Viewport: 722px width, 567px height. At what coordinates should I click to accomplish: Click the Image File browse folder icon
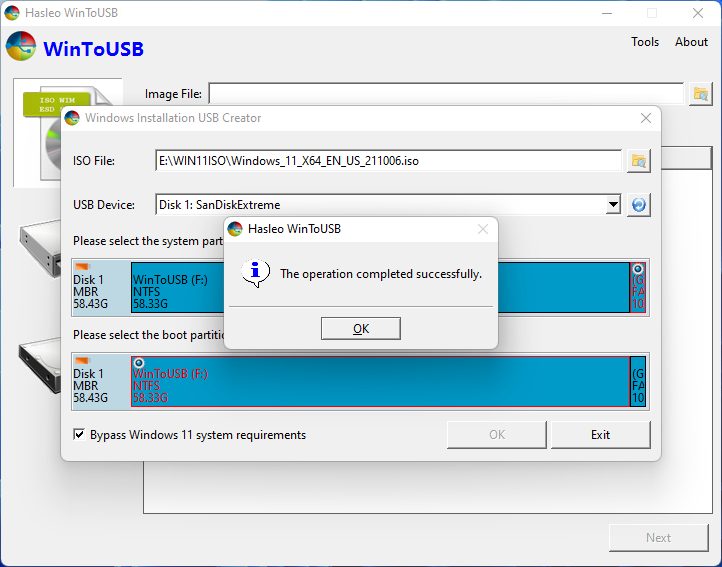click(x=701, y=94)
